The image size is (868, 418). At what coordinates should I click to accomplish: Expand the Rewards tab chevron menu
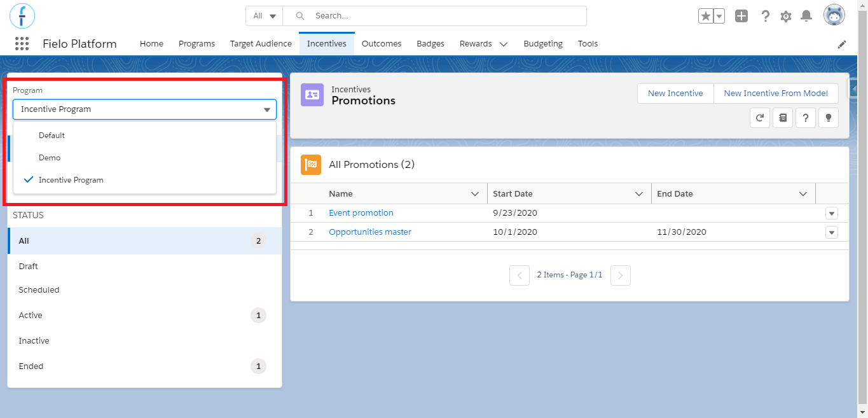504,45
